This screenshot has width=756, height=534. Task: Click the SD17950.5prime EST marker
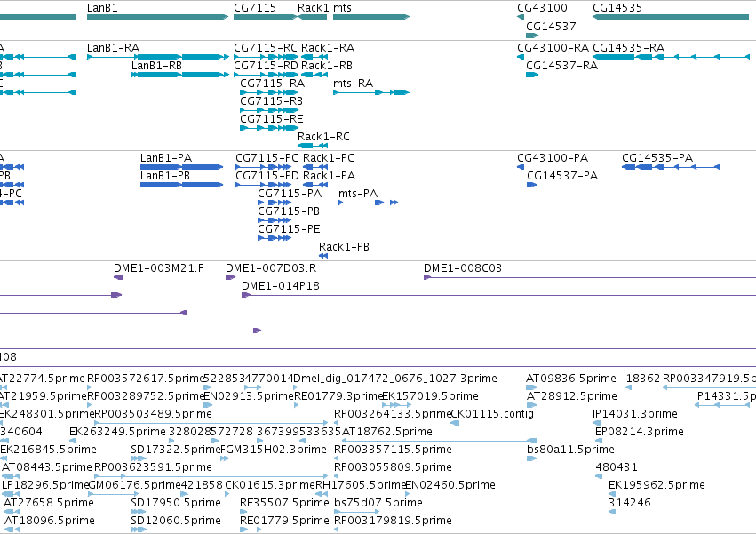[x=139, y=512]
